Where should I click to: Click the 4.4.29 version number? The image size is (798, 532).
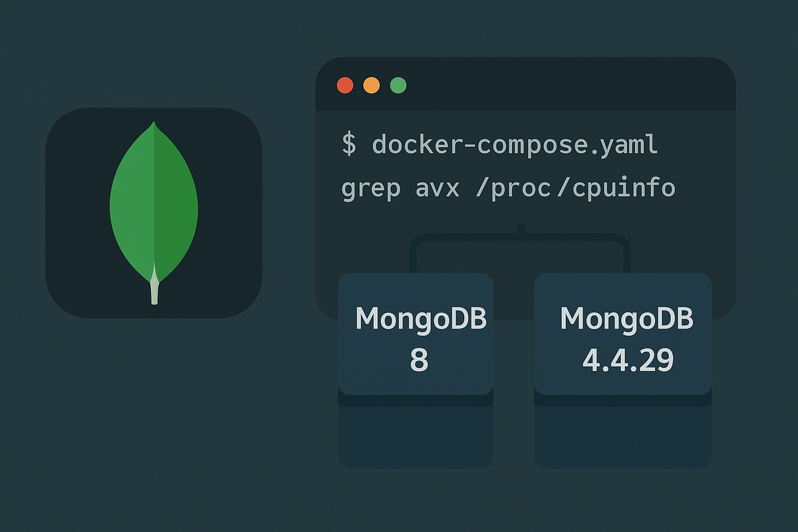[x=628, y=360]
